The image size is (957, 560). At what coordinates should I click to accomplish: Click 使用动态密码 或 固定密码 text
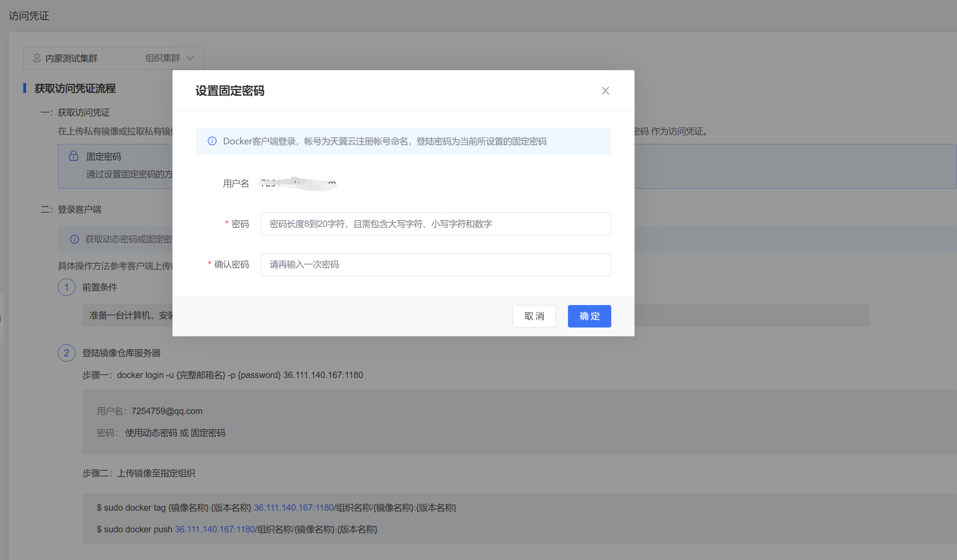point(175,433)
